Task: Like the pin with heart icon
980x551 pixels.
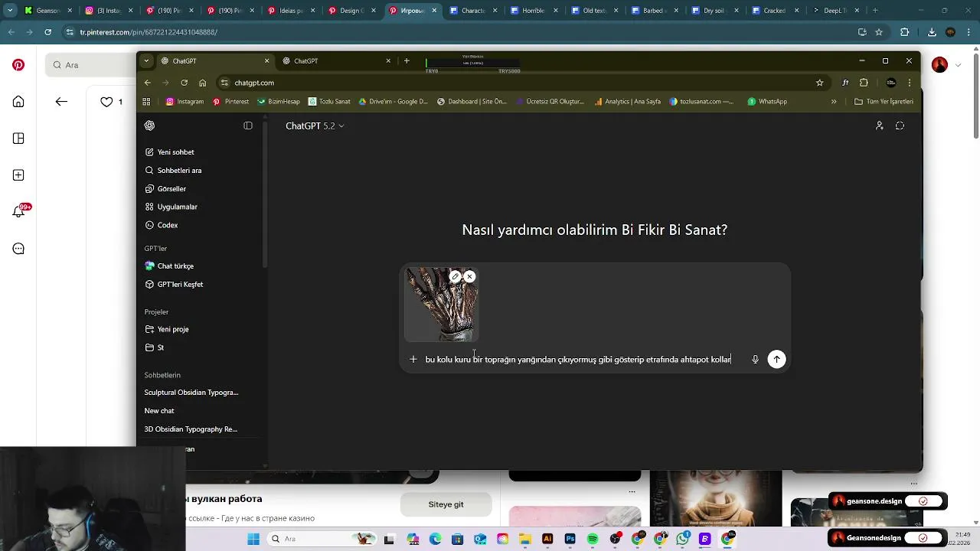Action: point(106,102)
